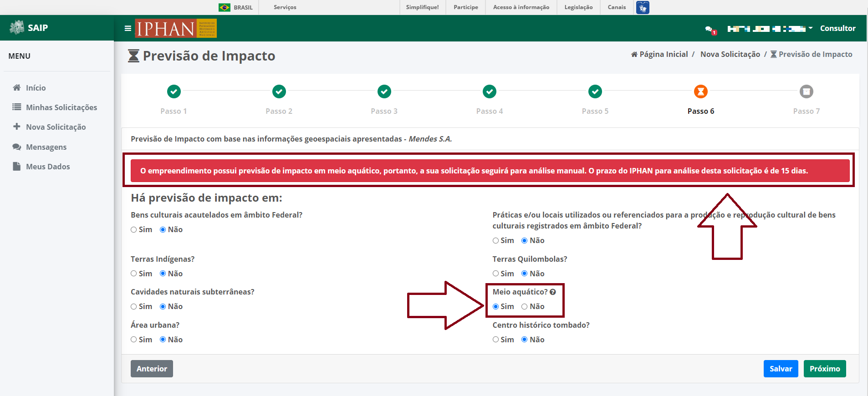Click the hourglass icon beside page title
Image resolution: width=868 pixels, height=396 pixels.
click(x=133, y=56)
